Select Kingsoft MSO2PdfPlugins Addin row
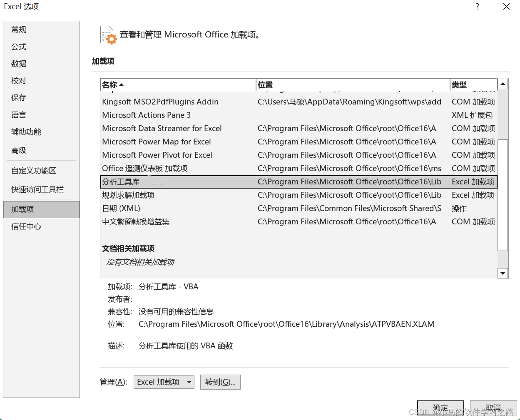This screenshot has width=520, height=420. coord(299,102)
